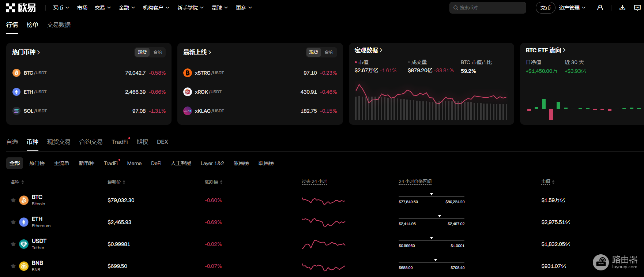The height and width of the screenshot is (277, 644).
Task: Click the 宏观数据 market cap chart
Action: 431,101
